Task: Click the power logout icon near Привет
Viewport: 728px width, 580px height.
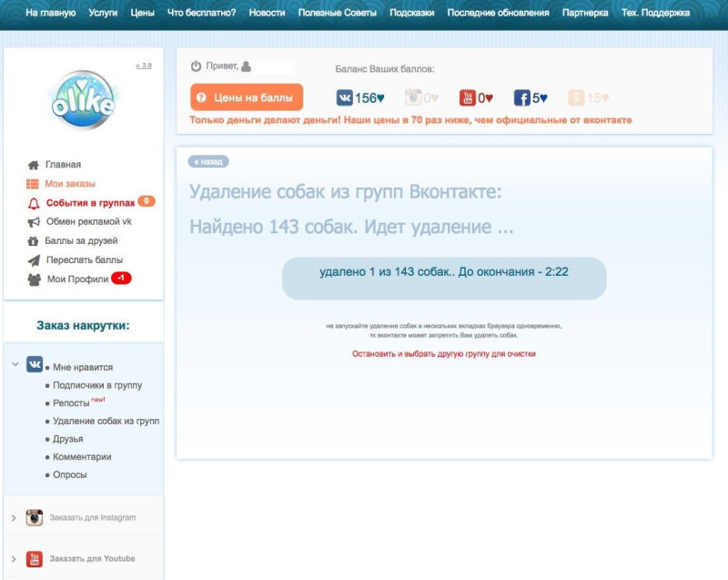Action: click(x=196, y=66)
